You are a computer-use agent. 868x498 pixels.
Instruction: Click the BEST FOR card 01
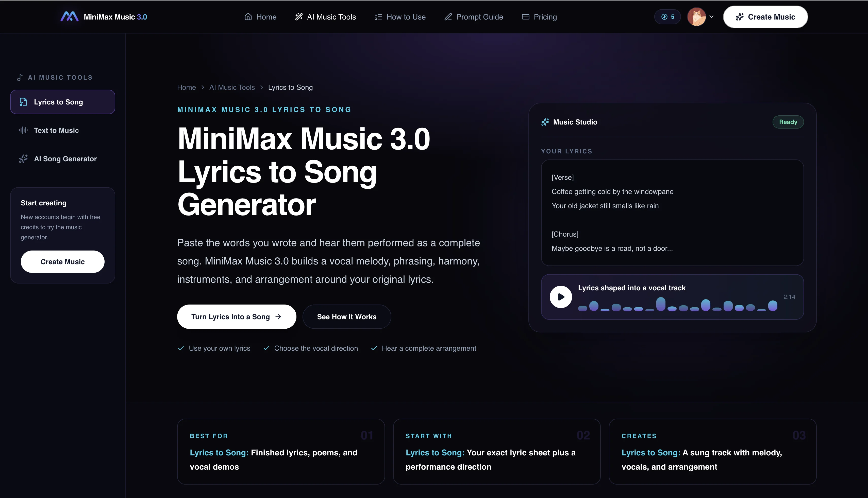coord(281,452)
